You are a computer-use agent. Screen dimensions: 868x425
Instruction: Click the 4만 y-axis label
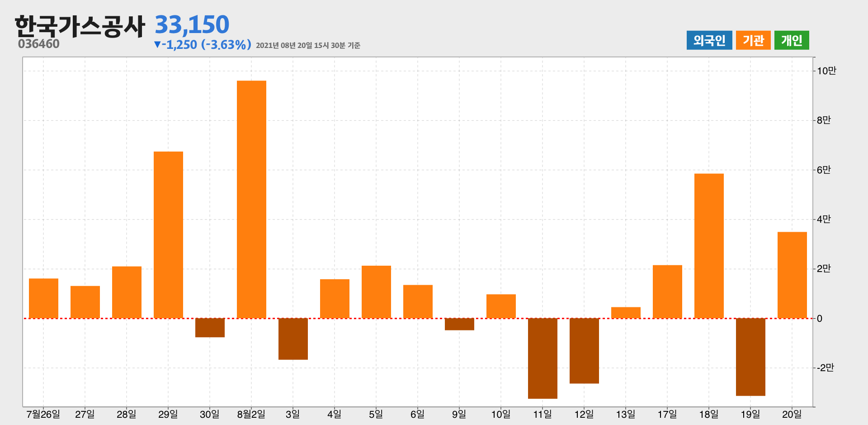(824, 219)
